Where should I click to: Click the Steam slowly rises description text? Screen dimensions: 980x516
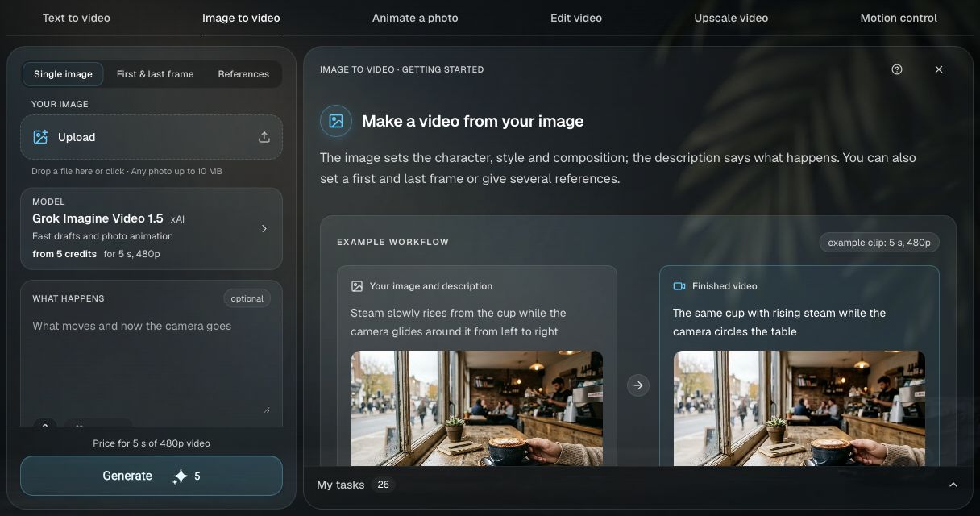click(x=459, y=322)
